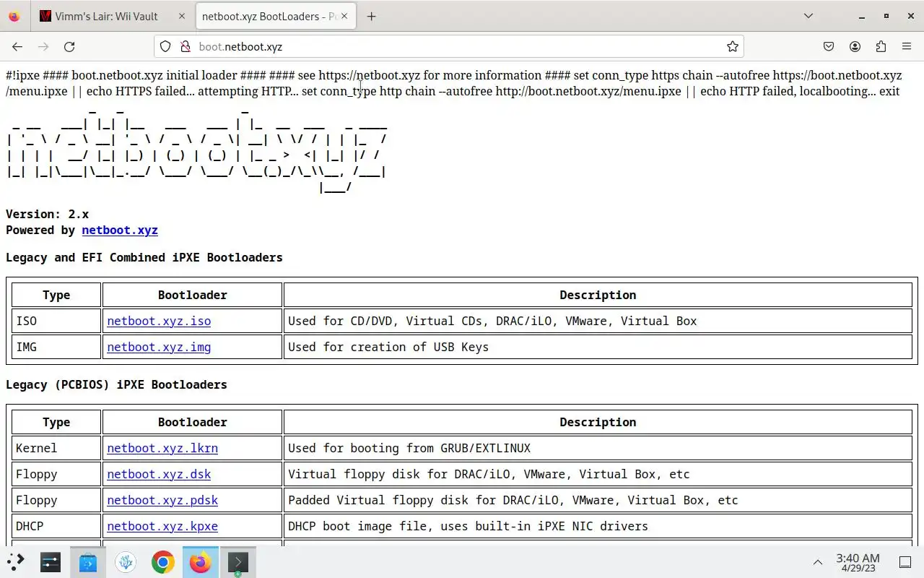Screen dimensions: 924x578
Task: Open Firefox account menu
Action: [x=855, y=46]
